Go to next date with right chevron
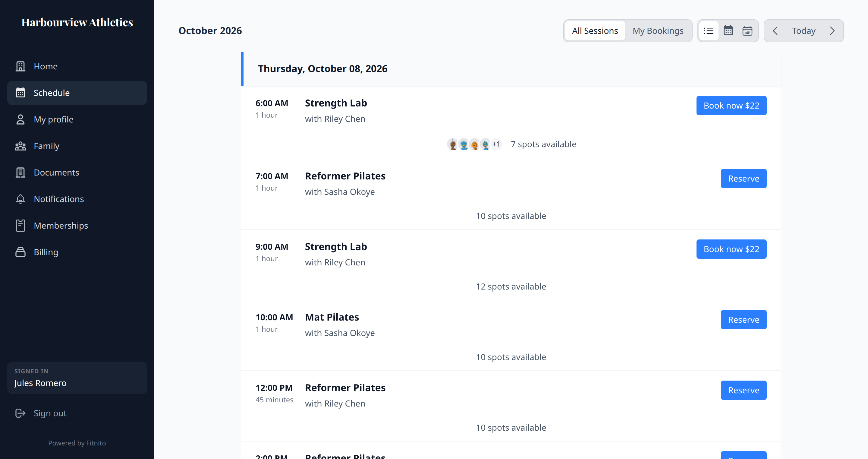Image resolution: width=868 pixels, height=459 pixels. (x=832, y=31)
